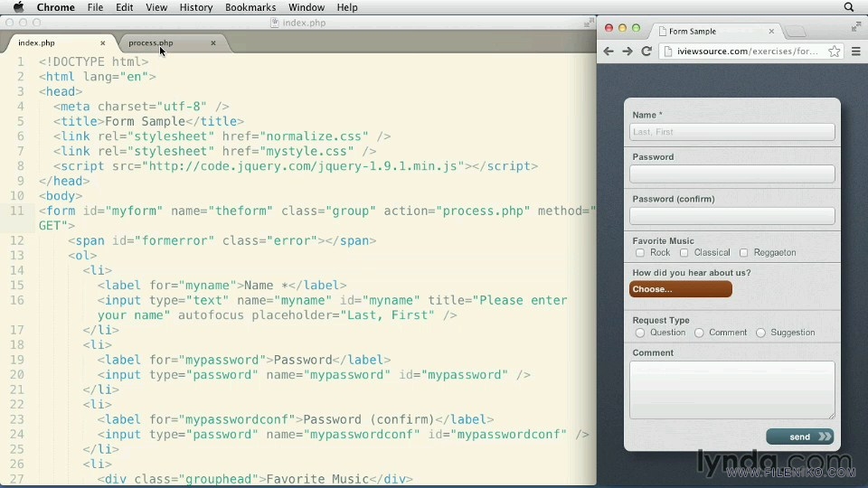Click the 'Request Type' label
The image size is (868, 488).
661,320
